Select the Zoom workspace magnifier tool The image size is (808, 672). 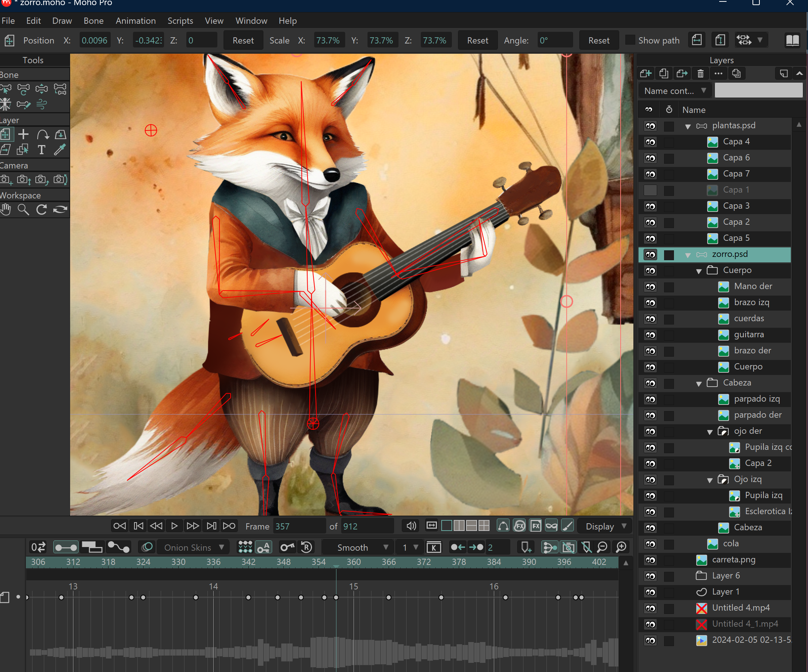23,209
